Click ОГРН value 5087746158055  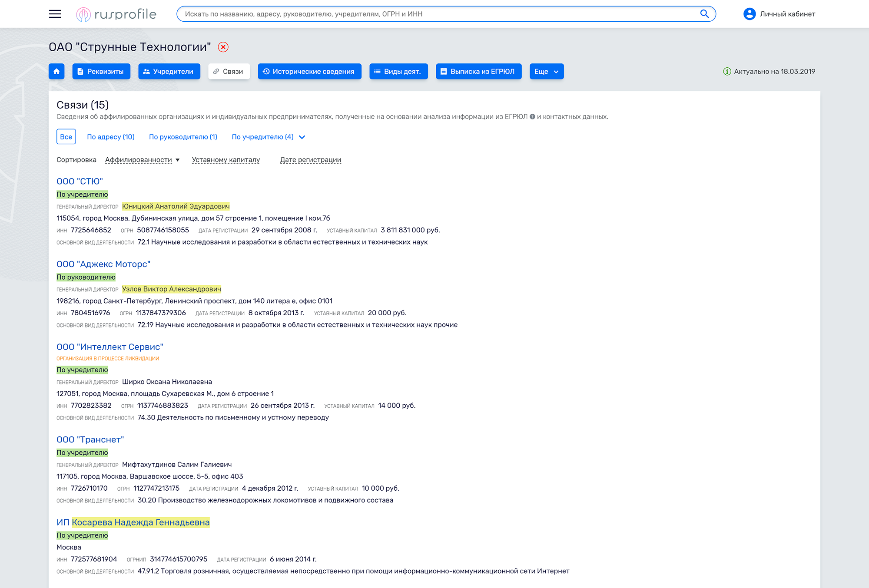coord(163,230)
